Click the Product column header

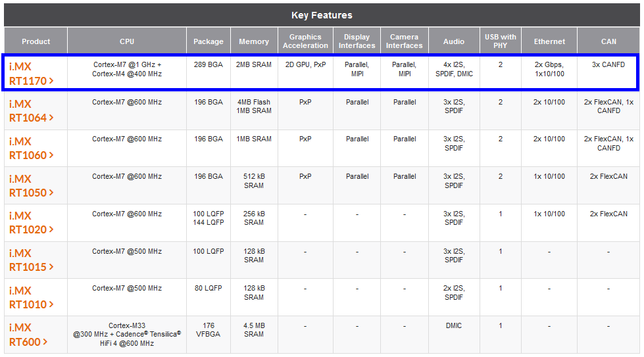(x=36, y=41)
